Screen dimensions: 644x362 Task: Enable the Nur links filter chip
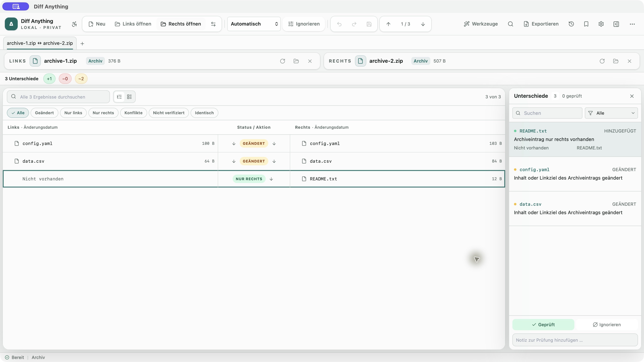(x=73, y=113)
